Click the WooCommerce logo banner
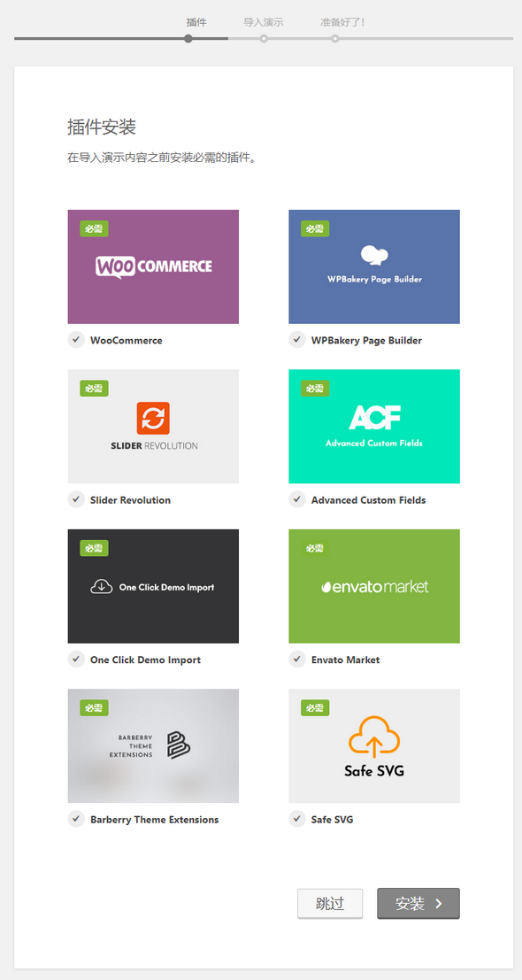Image resolution: width=522 pixels, height=980 pixels. click(153, 266)
